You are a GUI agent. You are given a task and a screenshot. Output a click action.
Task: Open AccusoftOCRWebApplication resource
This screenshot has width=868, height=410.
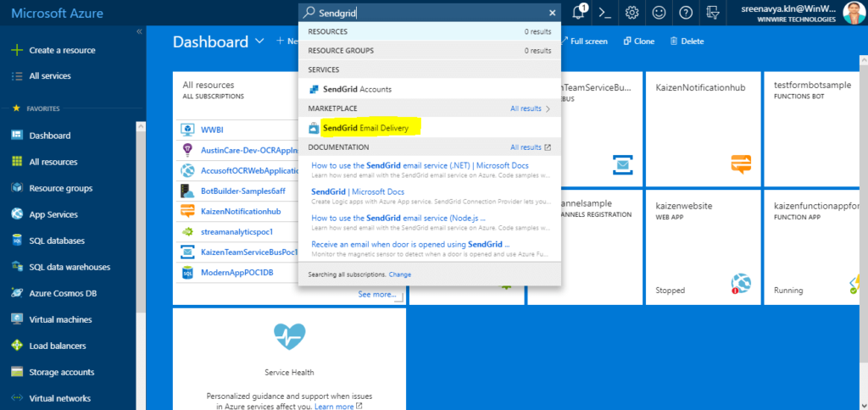click(249, 171)
